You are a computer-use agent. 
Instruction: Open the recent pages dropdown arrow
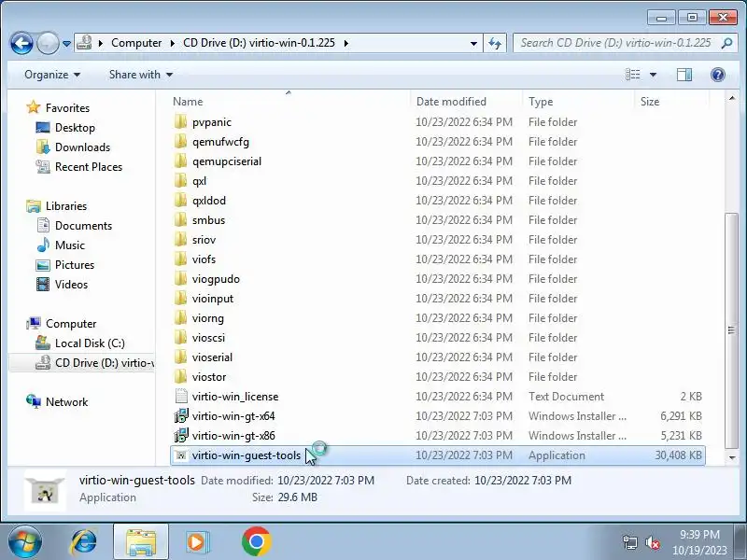66,44
